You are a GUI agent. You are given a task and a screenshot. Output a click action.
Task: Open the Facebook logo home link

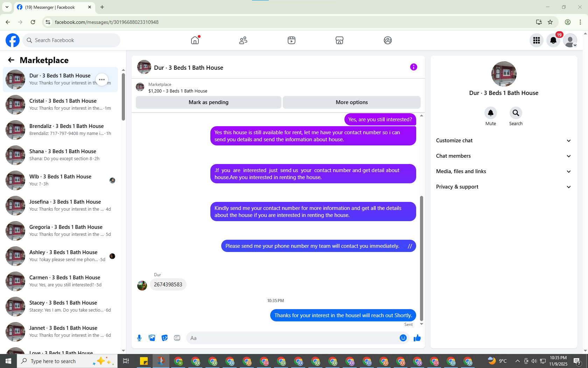(x=13, y=40)
